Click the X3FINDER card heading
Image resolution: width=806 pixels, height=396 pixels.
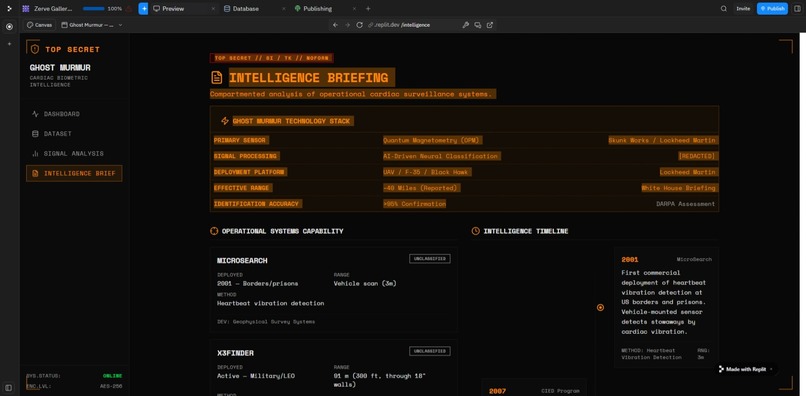tap(235, 353)
